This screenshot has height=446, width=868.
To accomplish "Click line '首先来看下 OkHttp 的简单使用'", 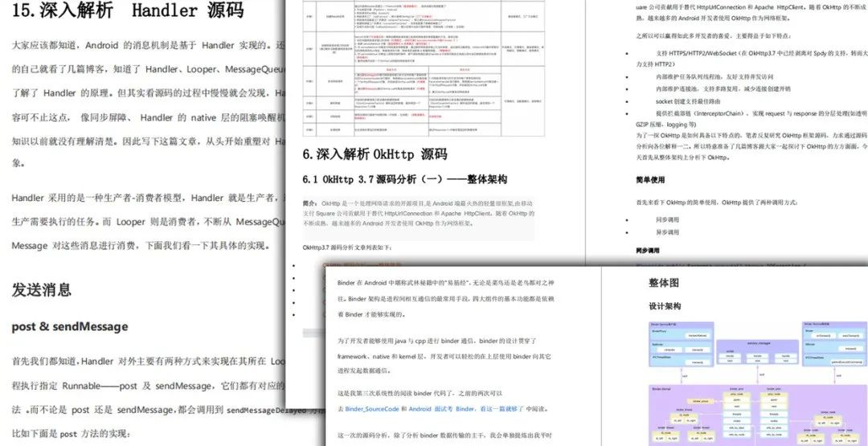I will [x=717, y=203].
